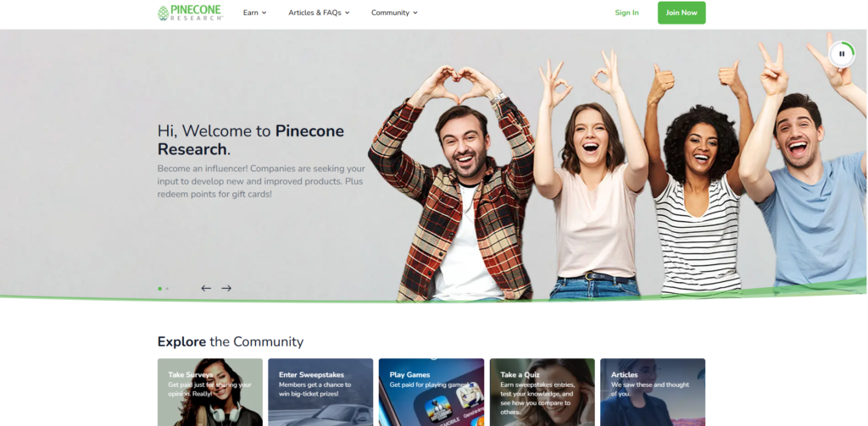Screen dimensions: 868x426
Task: Open the Play Games card
Action: pyautogui.click(x=431, y=392)
